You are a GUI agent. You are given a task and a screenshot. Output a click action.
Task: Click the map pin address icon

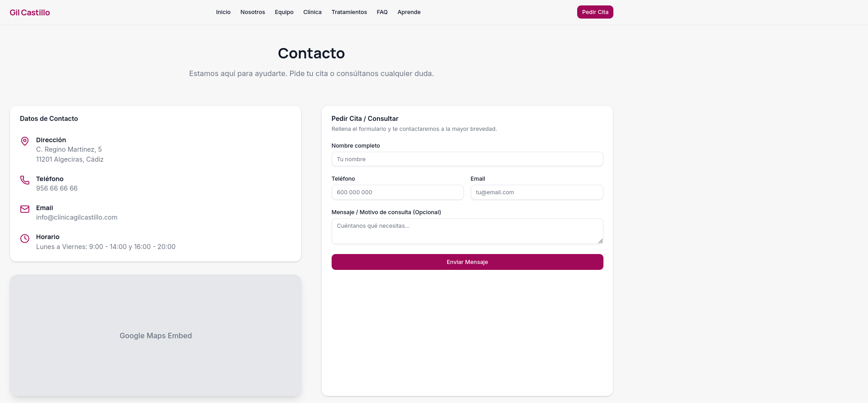(25, 141)
